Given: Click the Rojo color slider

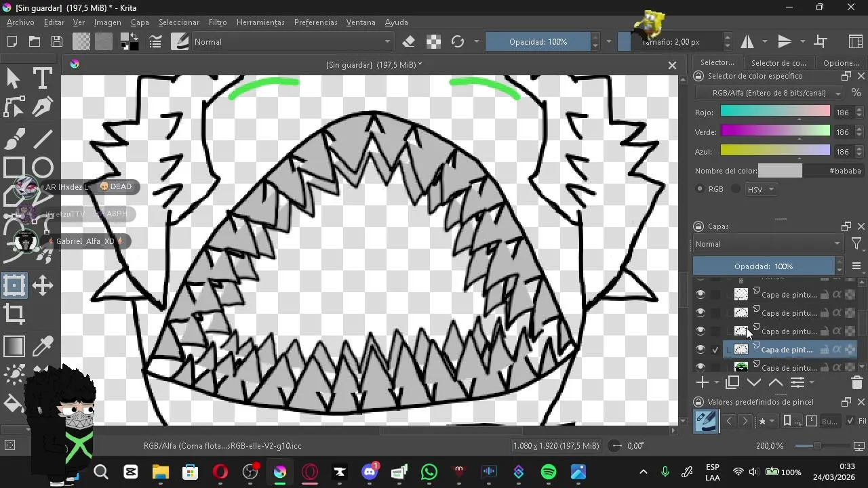Looking at the screenshot, I should tap(775, 112).
